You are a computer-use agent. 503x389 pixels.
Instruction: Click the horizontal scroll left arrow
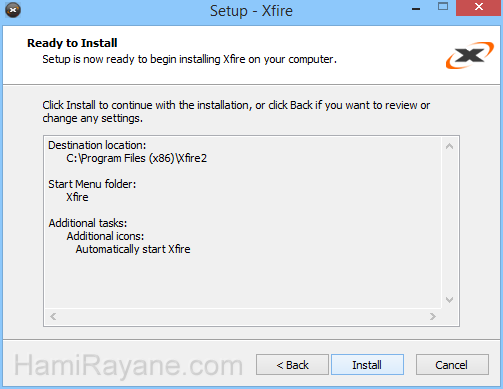pyautogui.click(x=53, y=316)
